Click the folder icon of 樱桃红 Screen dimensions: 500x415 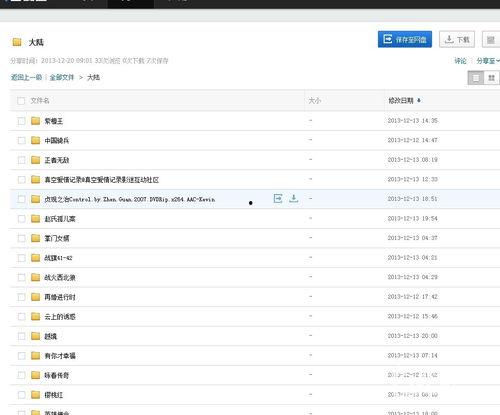pos(36,395)
